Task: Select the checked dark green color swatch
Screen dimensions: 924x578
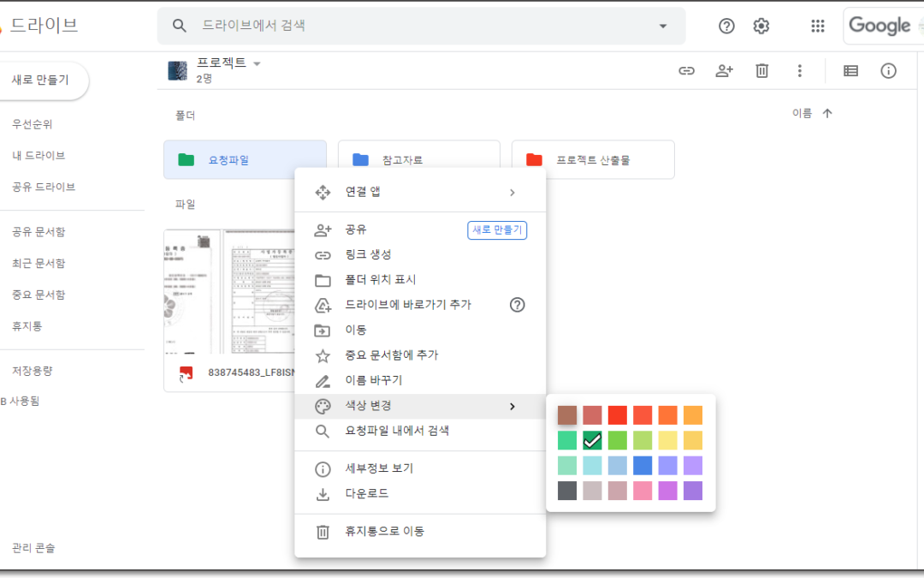Action: click(x=592, y=441)
